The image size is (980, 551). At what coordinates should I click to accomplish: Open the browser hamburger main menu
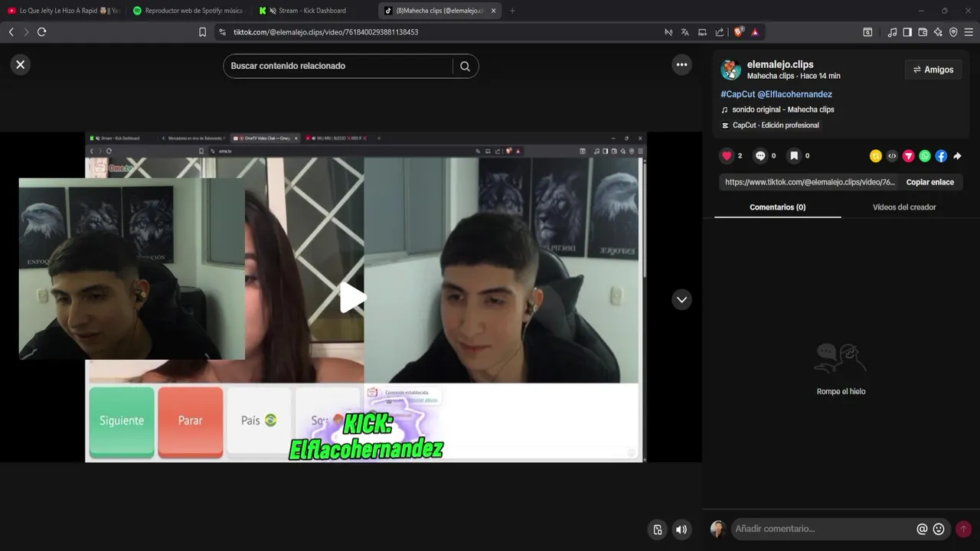coord(969,32)
